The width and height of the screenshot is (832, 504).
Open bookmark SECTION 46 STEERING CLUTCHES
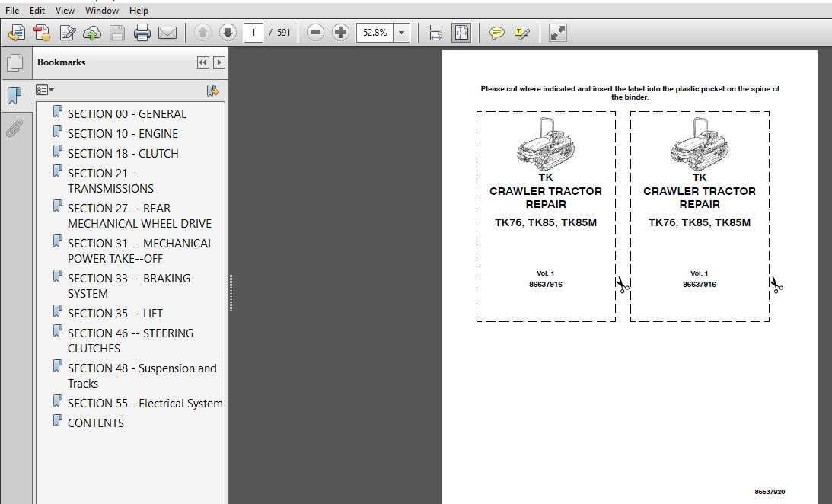pyautogui.click(x=130, y=340)
